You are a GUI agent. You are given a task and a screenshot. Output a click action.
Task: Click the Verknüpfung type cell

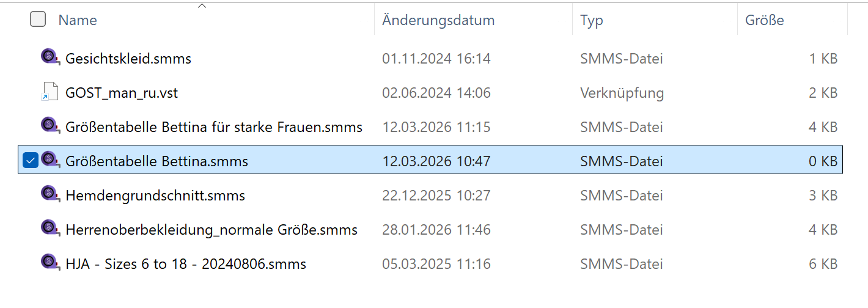(622, 94)
